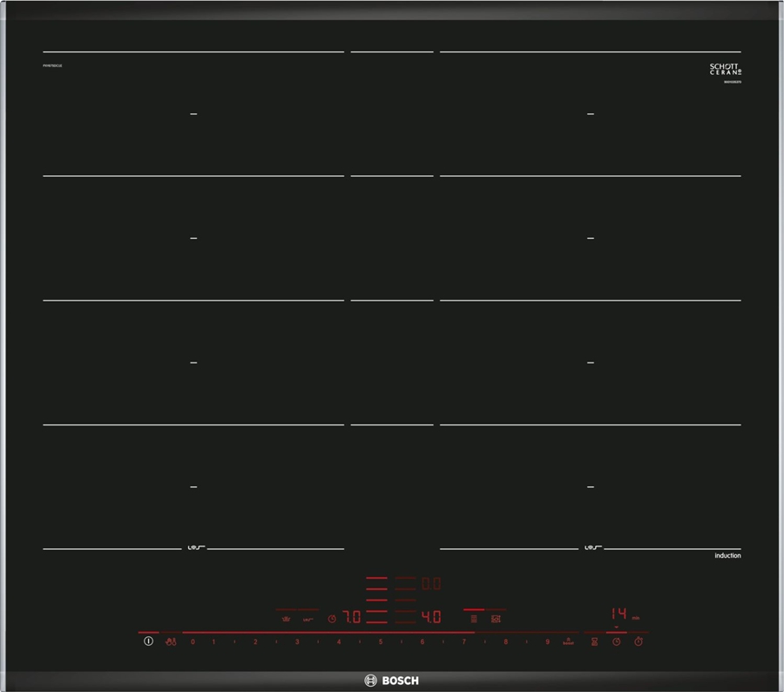Viewport: 784px width, 692px height.
Task: Toggle the right flex zone link symbol
Action: pyautogui.click(x=591, y=548)
